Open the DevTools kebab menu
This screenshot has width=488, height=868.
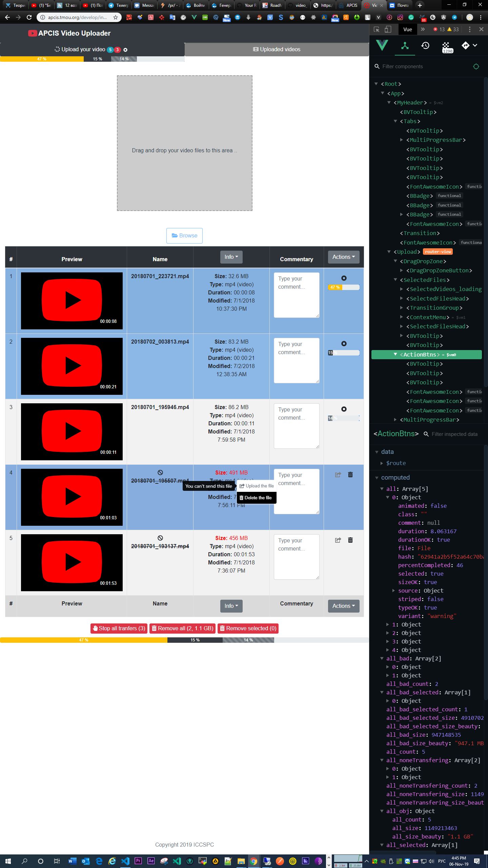[469, 30]
